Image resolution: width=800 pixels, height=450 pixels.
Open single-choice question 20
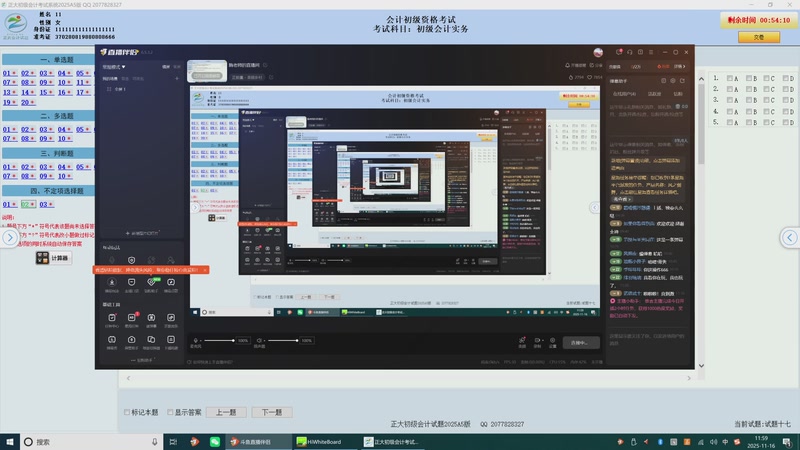(28, 103)
